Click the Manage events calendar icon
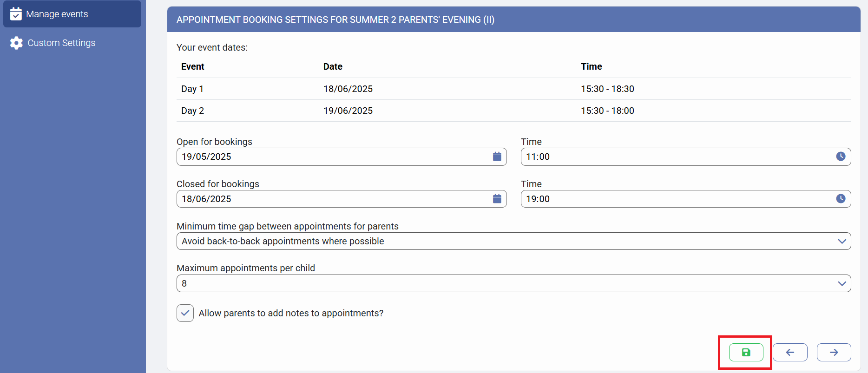Screen dimensions: 868x373 click(x=16, y=14)
